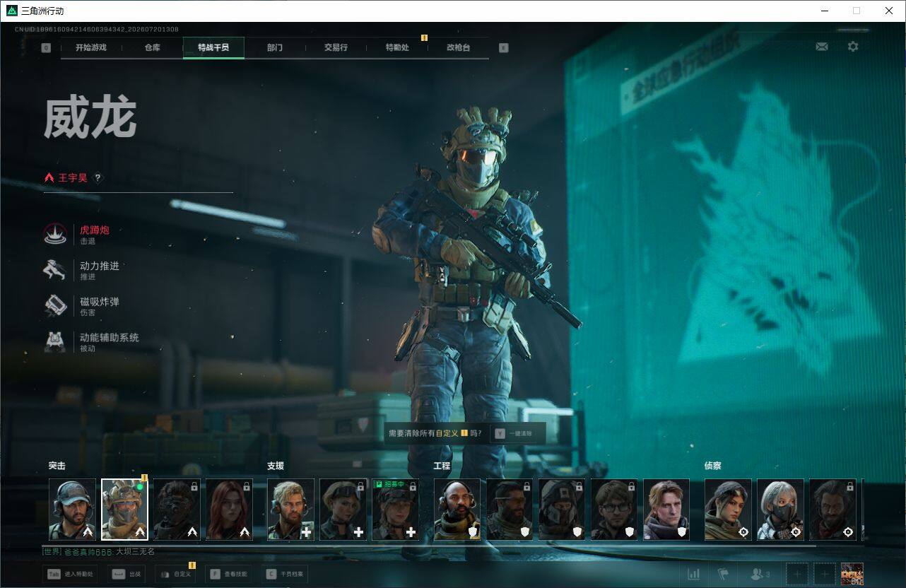This screenshot has height=588, width=906.
Task: Open the friends list icon
Action: point(758,575)
